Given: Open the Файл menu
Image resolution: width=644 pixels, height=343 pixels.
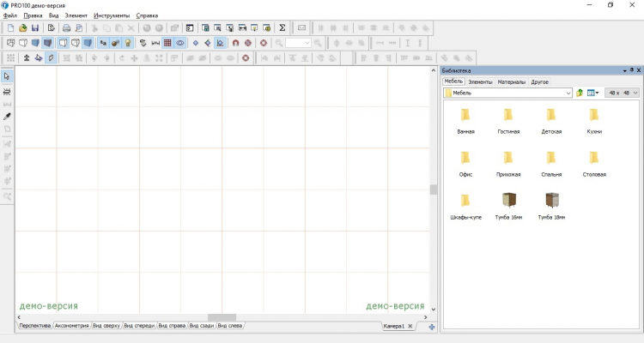Looking at the screenshot, I should click(10, 15).
